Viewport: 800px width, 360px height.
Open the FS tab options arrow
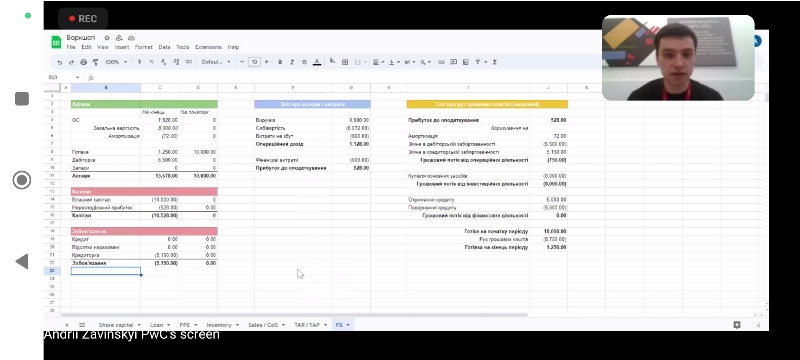pos(348,325)
